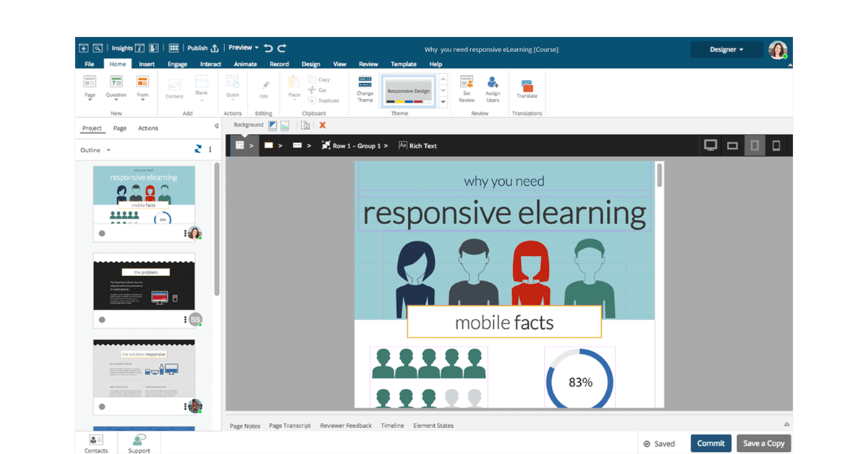Viewport: 868px width, 454px height.
Task: Undo the last action
Action: click(x=268, y=48)
